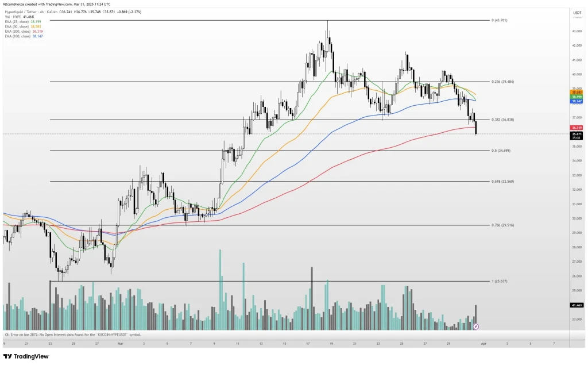Click the blue 38.147 EMA price tag
588x365 pixels.
[577, 102]
